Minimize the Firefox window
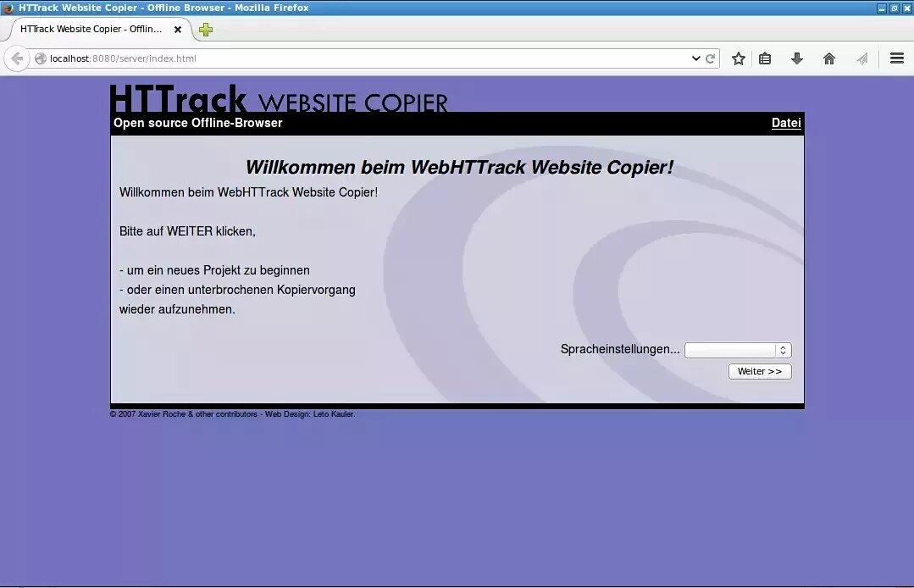 pyautogui.click(x=881, y=8)
